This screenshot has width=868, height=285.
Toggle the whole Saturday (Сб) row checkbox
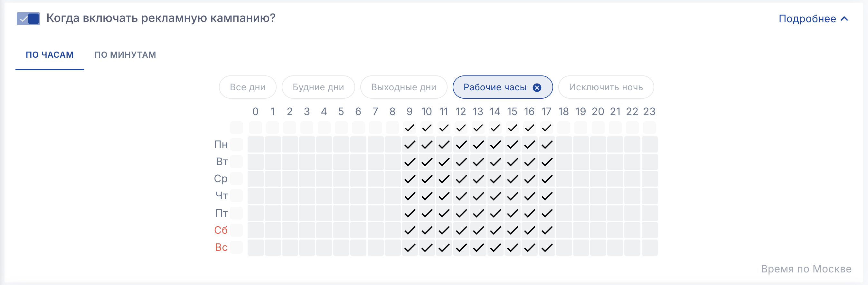[x=237, y=231]
